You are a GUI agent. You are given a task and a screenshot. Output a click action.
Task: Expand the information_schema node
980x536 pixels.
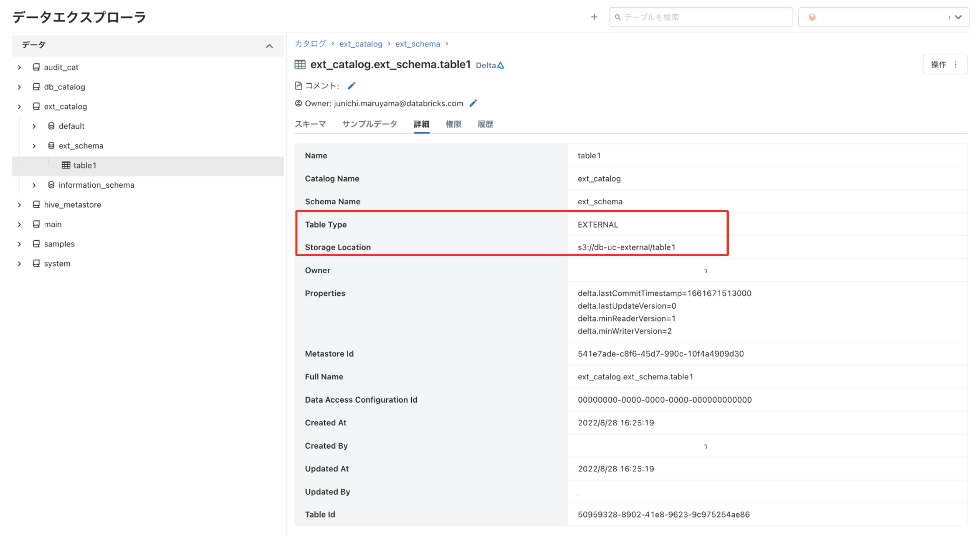(34, 185)
